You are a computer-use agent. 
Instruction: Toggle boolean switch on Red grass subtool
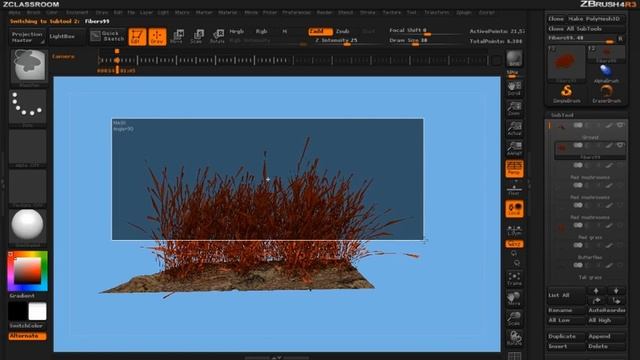coord(578,225)
